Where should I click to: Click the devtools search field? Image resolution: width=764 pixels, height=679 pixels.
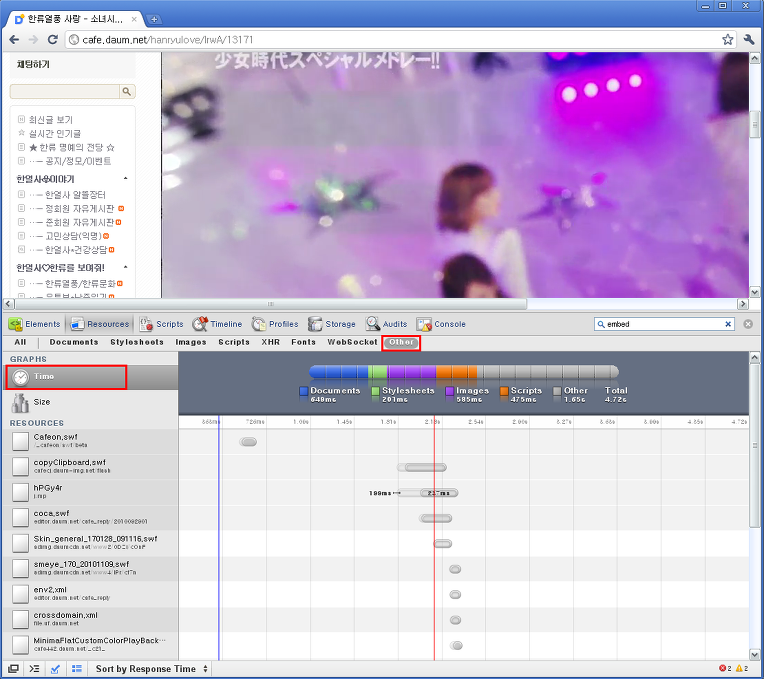pyautogui.click(x=665, y=324)
